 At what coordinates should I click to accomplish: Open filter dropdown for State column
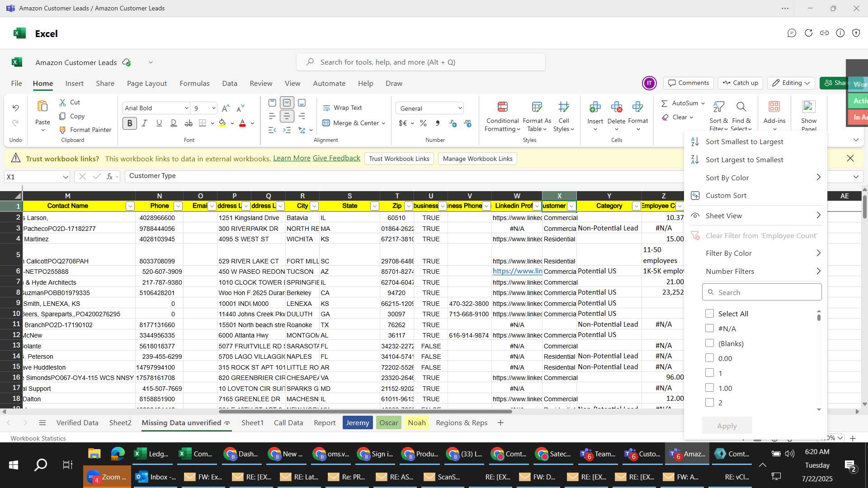click(x=374, y=206)
